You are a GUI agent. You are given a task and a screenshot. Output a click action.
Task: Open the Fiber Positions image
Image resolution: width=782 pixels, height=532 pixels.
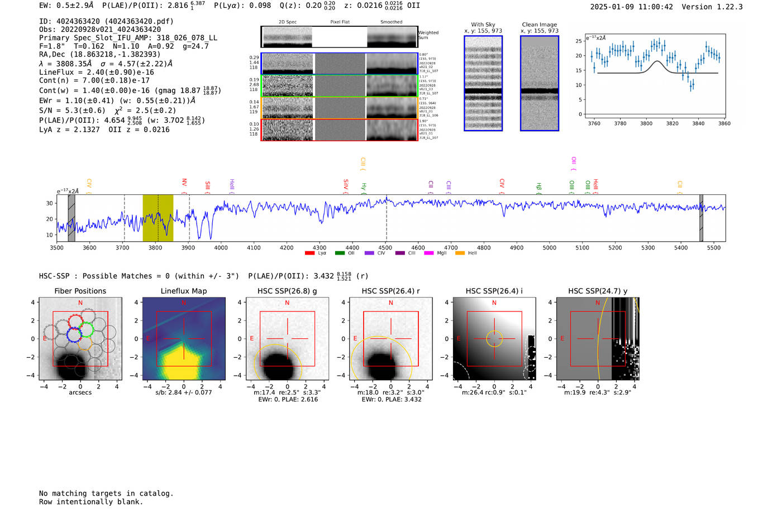80,339
